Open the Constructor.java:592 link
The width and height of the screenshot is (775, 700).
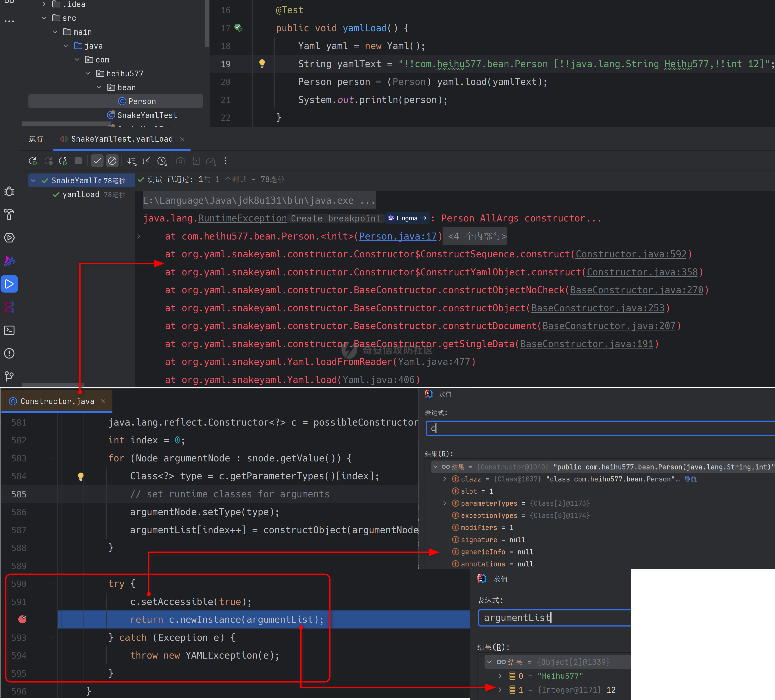631,254
